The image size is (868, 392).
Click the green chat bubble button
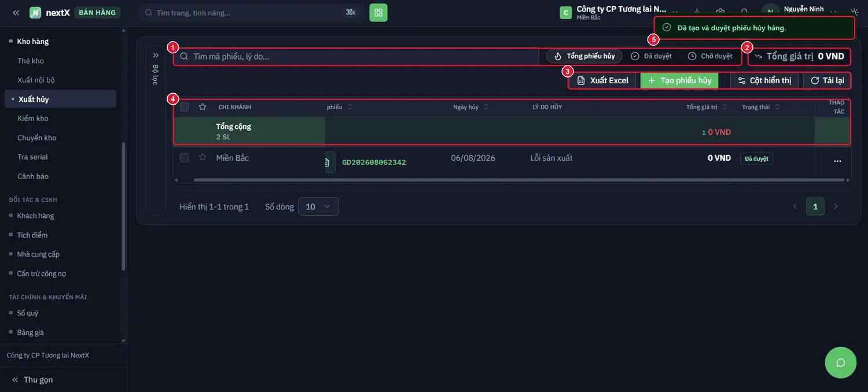841,363
